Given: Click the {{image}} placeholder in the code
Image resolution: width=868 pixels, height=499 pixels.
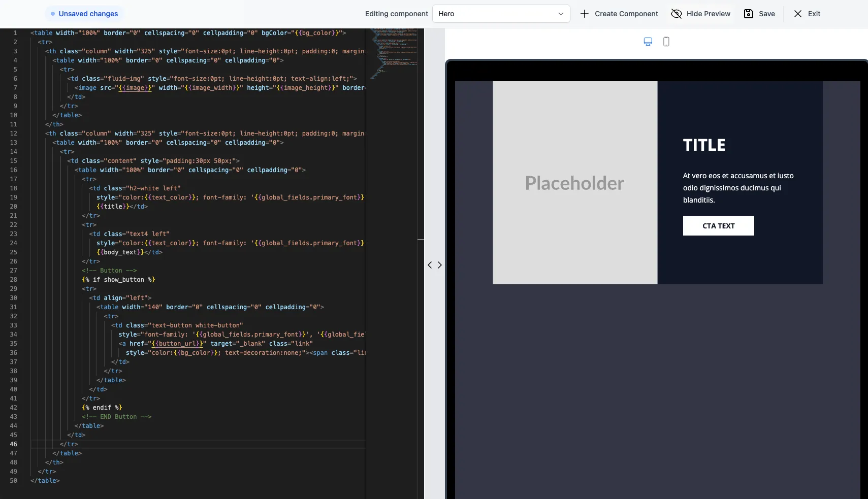Looking at the screenshot, I should [x=134, y=88].
